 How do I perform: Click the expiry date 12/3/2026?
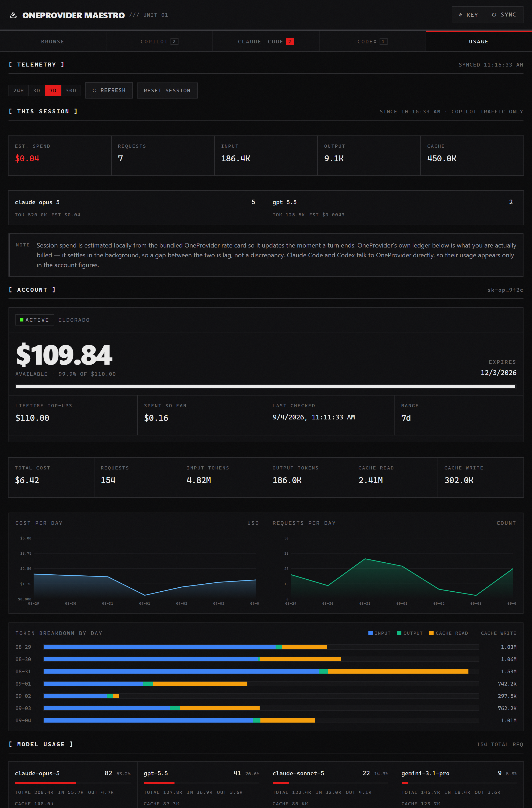pos(498,372)
